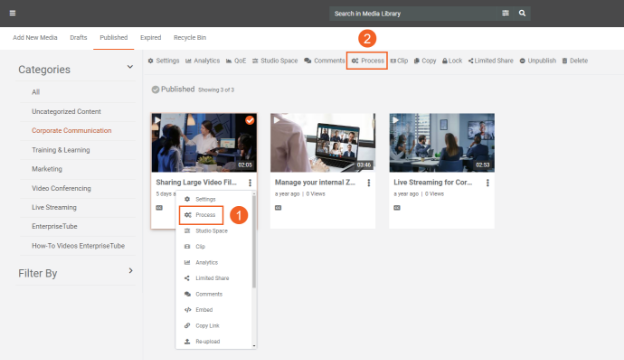Open Analytics from the top toolbar
Image resolution: width=624 pixels, height=360 pixels.
click(x=203, y=60)
